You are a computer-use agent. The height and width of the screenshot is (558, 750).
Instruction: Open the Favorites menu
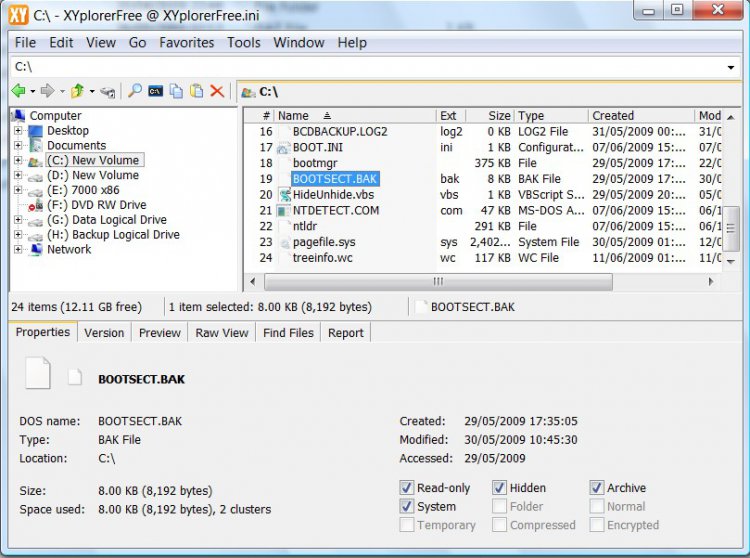pyautogui.click(x=187, y=43)
